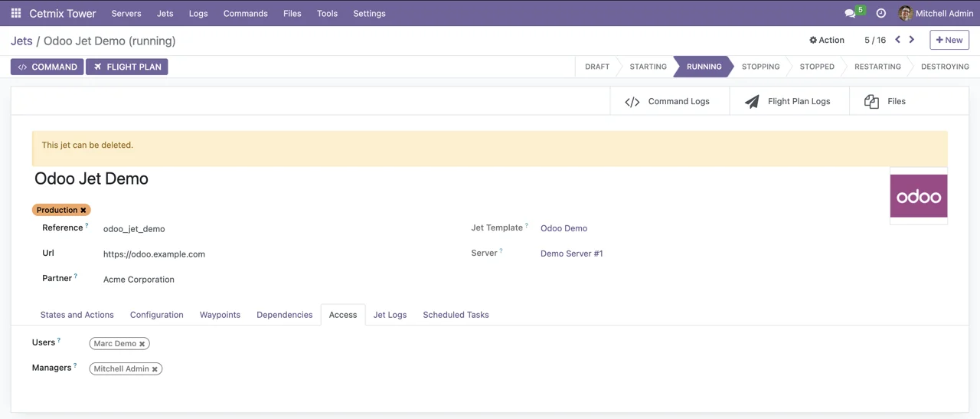Click the Cetmix Tower app title
Viewport: 980px width, 419px height.
(x=63, y=13)
